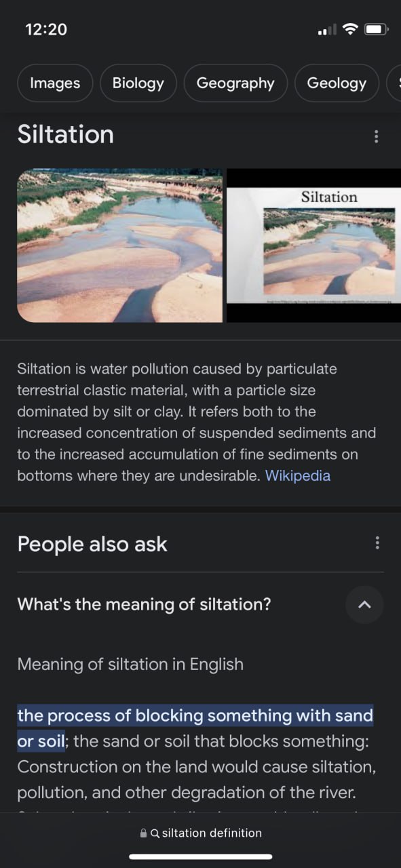This screenshot has width=401, height=868.
Task: Open the Wikipedia link
Action: point(298,475)
